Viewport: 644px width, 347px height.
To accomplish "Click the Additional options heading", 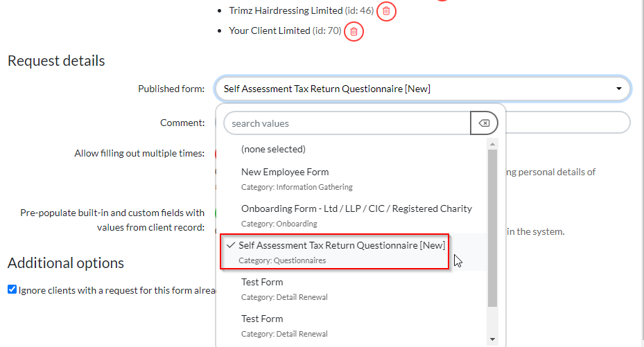I will coord(66,263).
